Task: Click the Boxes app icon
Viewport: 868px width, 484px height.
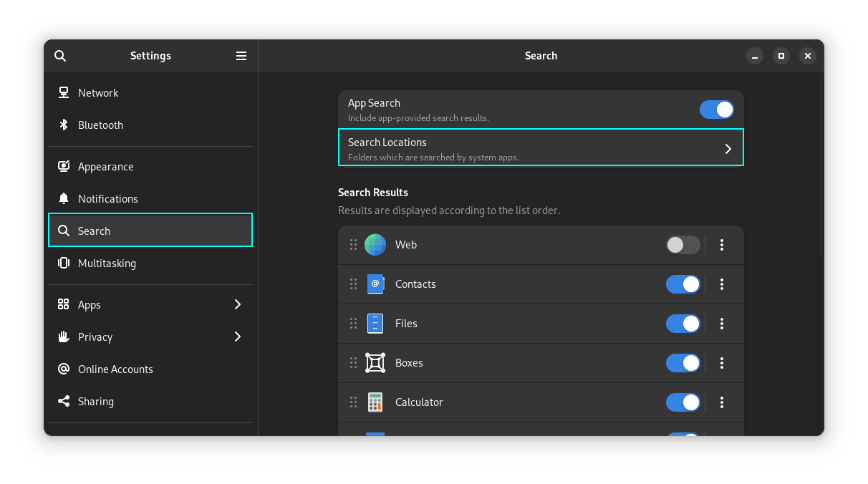Action: pyautogui.click(x=375, y=363)
